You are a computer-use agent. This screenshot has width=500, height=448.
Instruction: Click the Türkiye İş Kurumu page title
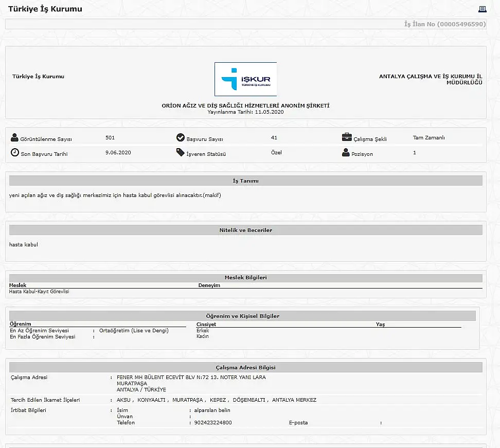tap(45, 9)
